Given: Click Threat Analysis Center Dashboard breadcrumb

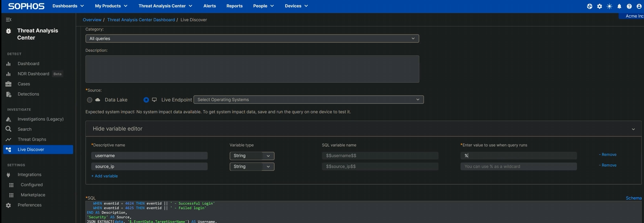Looking at the screenshot, I should point(141,20).
